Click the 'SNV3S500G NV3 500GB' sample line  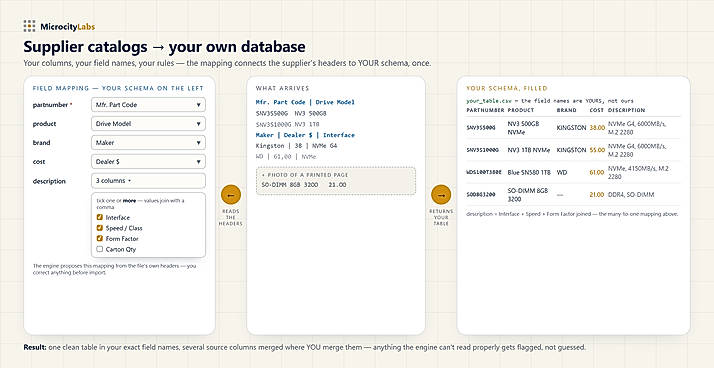(x=291, y=113)
